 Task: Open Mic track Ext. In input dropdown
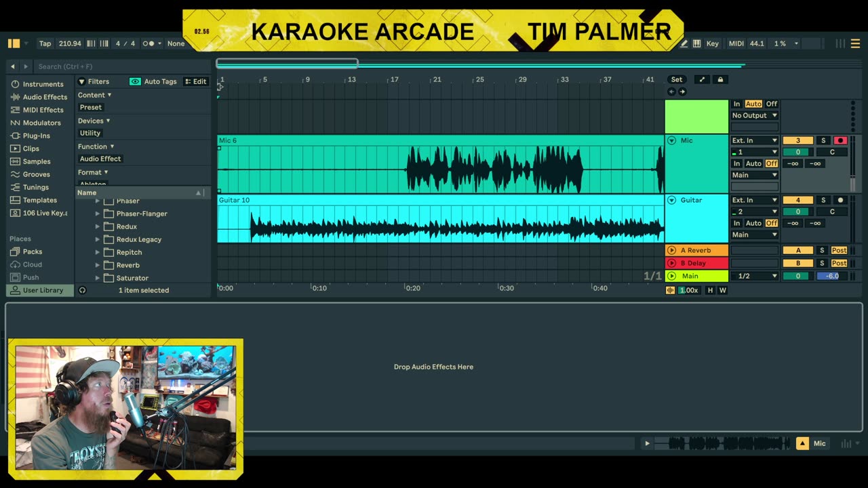click(754, 140)
